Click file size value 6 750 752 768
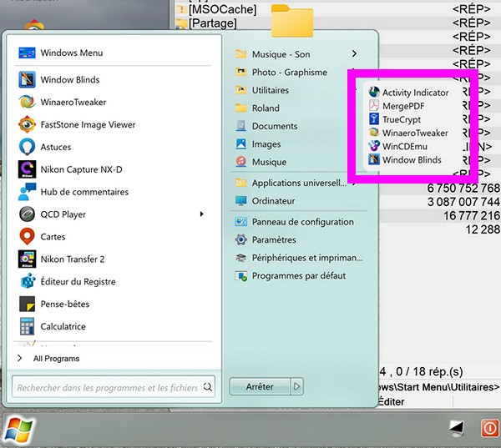501x448 pixels. tap(463, 188)
